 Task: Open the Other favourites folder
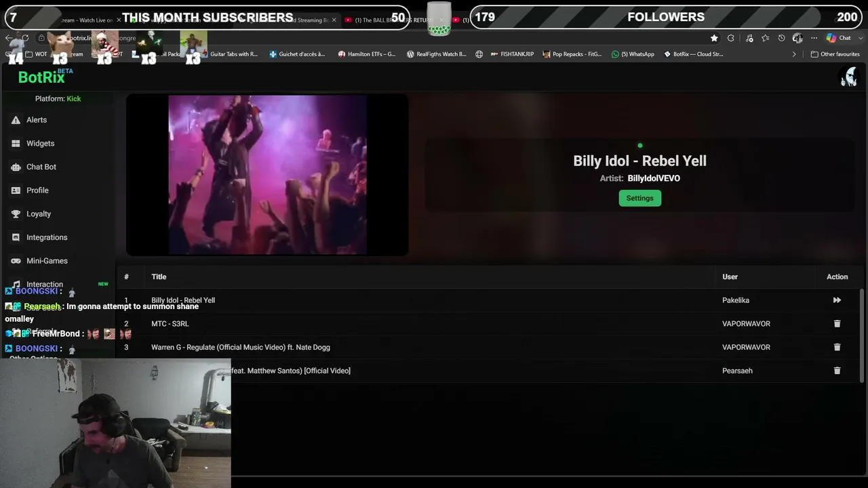click(835, 54)
